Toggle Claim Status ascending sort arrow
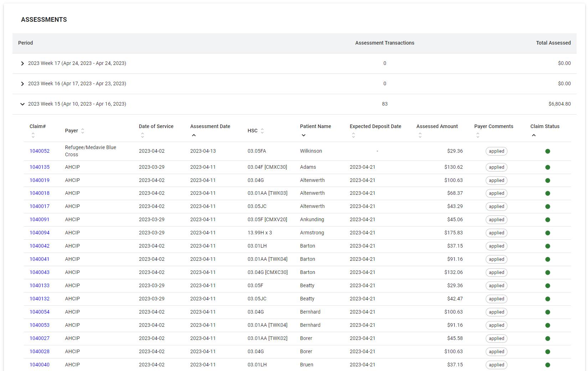The image size is (588, 371). pos(534,135)
